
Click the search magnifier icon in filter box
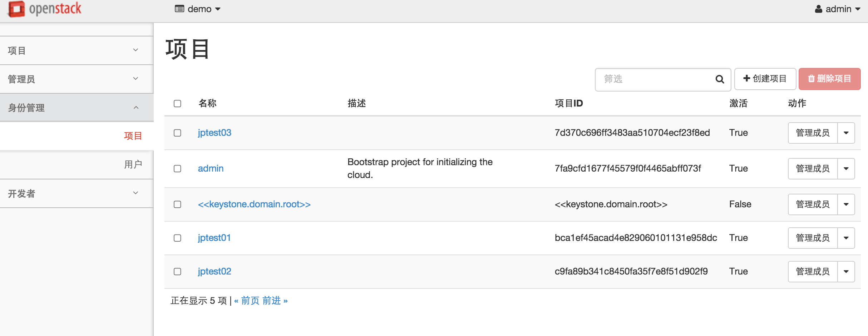[720, 79]
